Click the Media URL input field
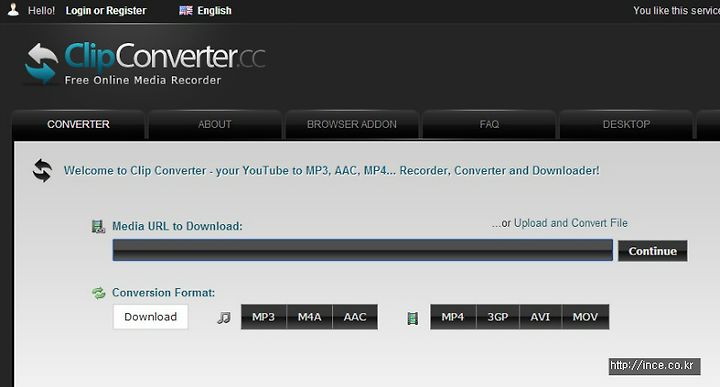The height and width of the screenshot is (387, 720). tap(363, 250)
